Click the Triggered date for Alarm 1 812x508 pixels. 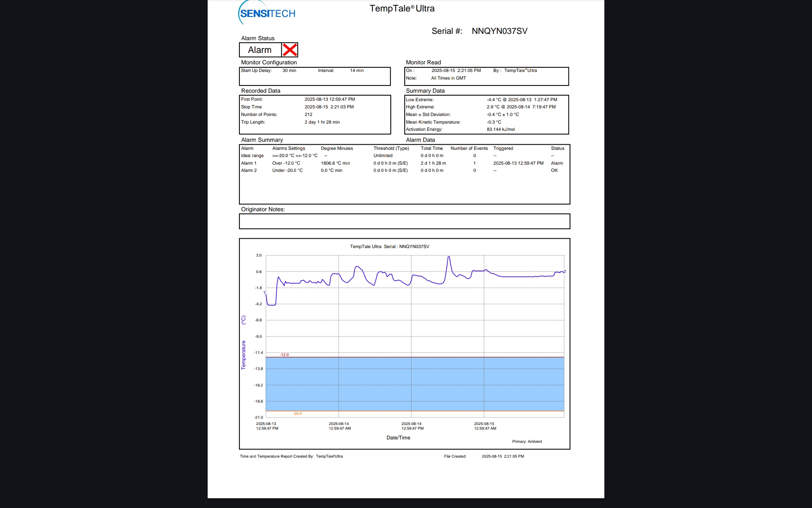[518, 163]
